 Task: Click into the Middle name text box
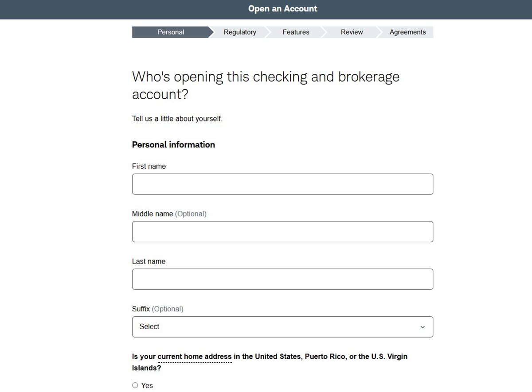pyautogui.click(x=282, y=232)
